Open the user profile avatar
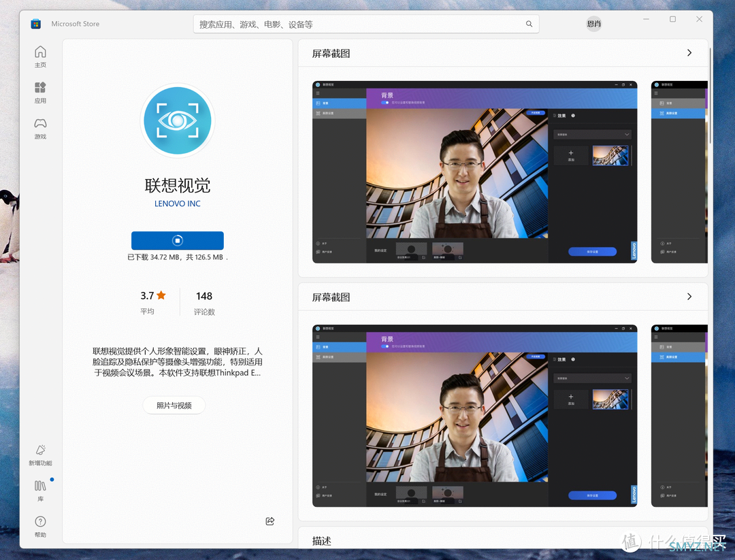This screenshot has height=560, width=735. 594,24
